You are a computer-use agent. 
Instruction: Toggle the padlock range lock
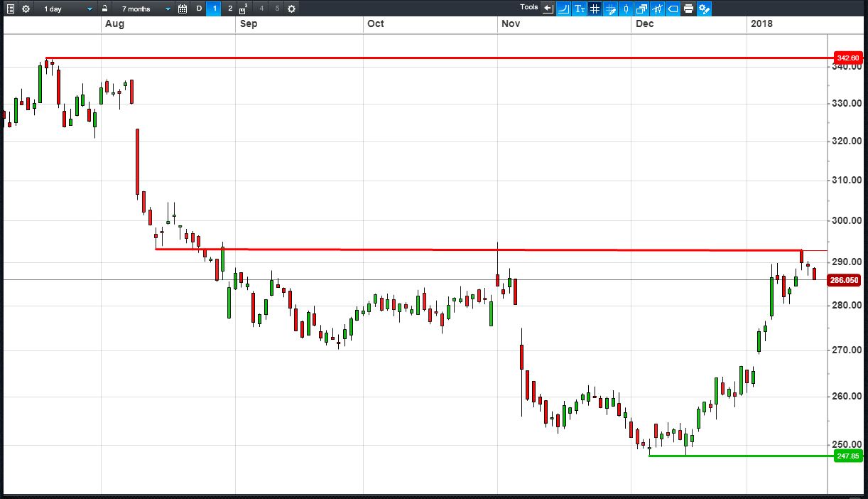[x=105, y=9]
